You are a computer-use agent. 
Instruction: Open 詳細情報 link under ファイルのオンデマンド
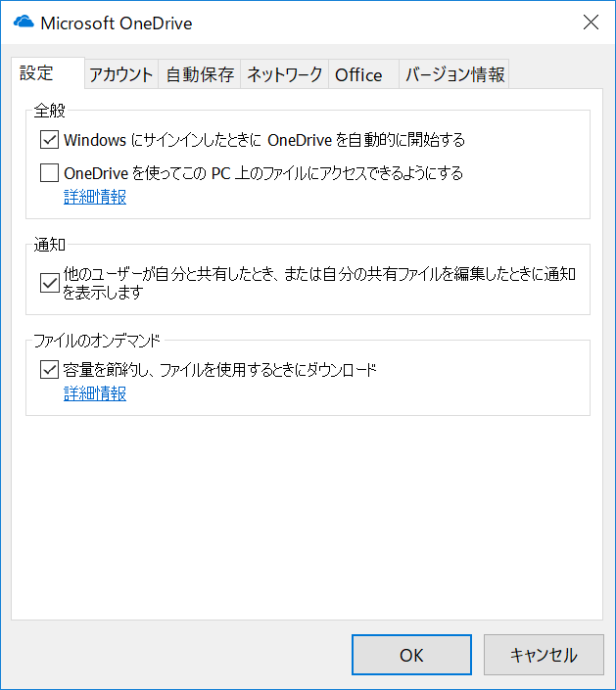95,393
